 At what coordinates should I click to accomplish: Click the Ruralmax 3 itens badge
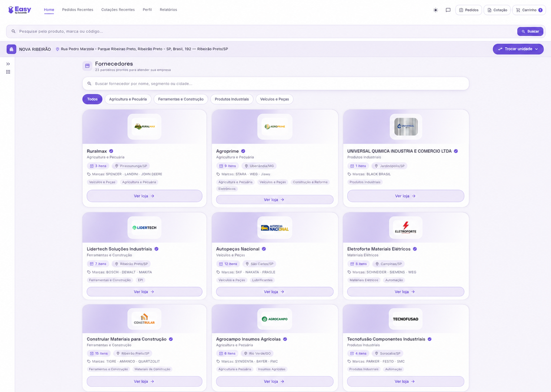coord(98,166)
